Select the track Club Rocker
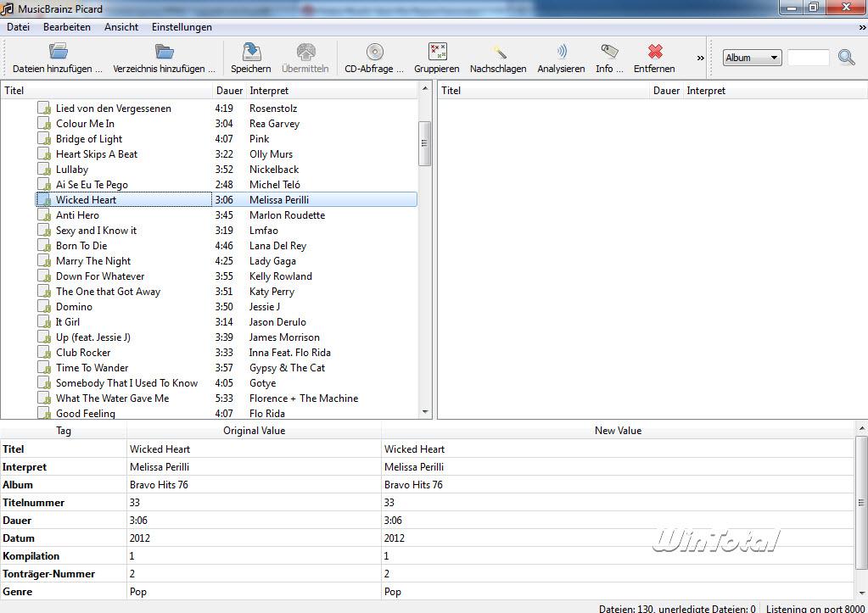Image resolution: width=868 pixels, height=613 pixels. (x=83, y=353)
